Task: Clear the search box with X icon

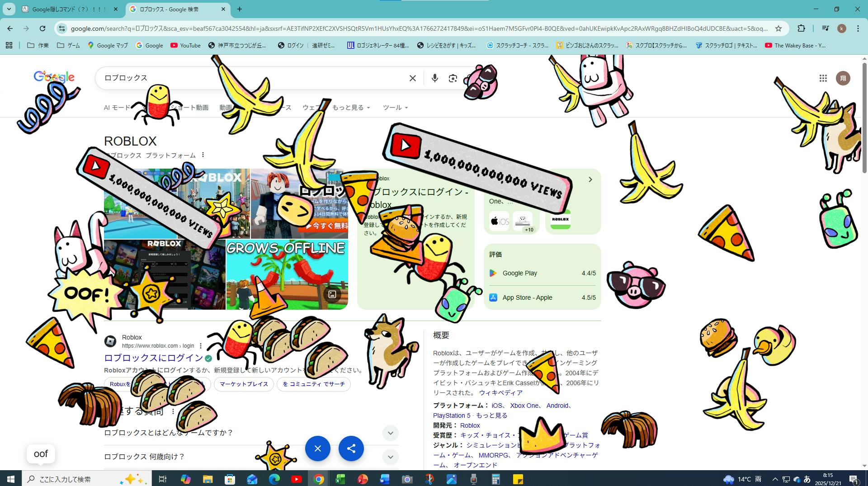Action: tap(412, 78)
